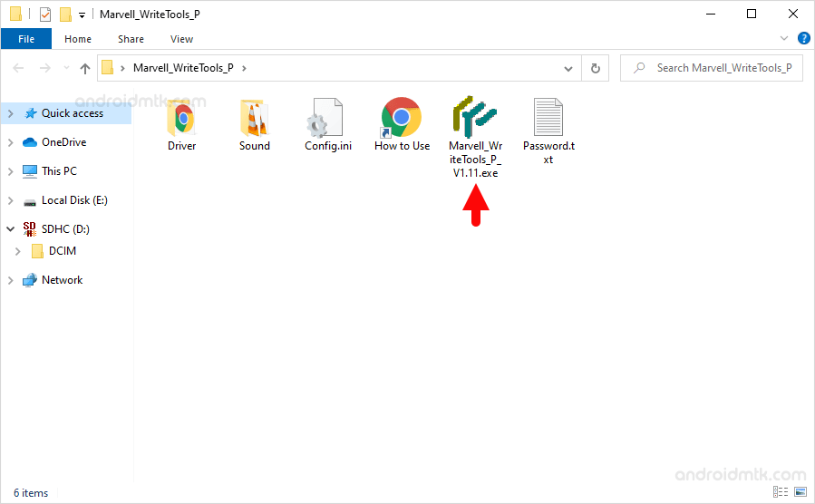Click the SDHC (D:) card icon
Image resolution: width=815 pixels, height=504 pixels.
pyautogui.click(x=30, y=229)
